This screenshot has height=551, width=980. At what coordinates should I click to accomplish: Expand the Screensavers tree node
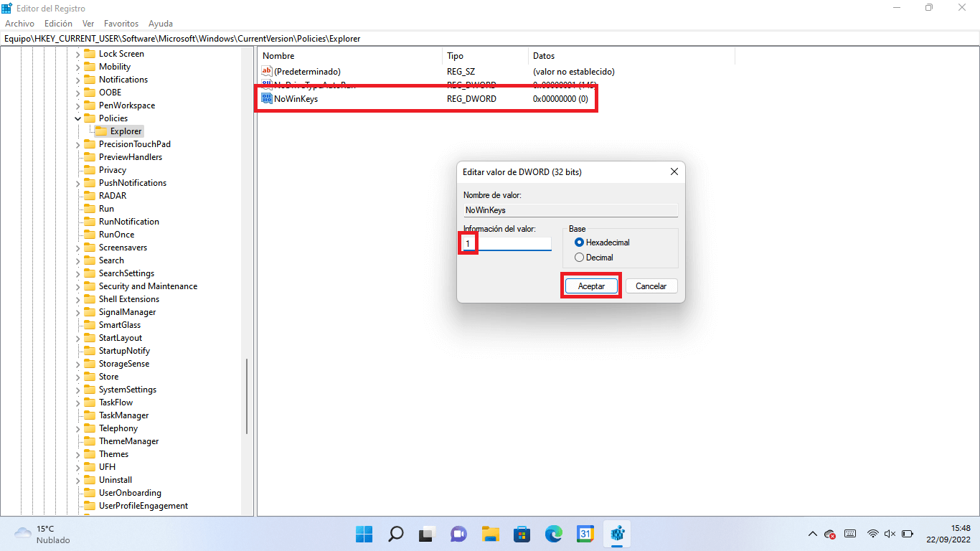click(78, 248)
